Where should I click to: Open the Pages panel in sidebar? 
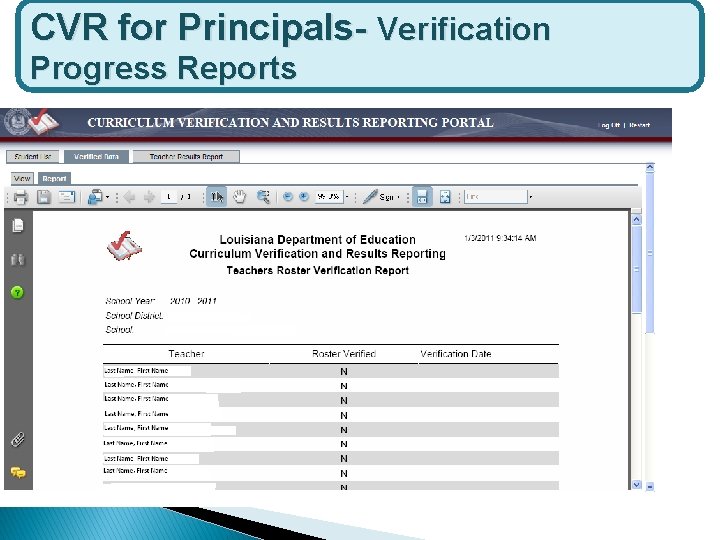pos(17,225)
